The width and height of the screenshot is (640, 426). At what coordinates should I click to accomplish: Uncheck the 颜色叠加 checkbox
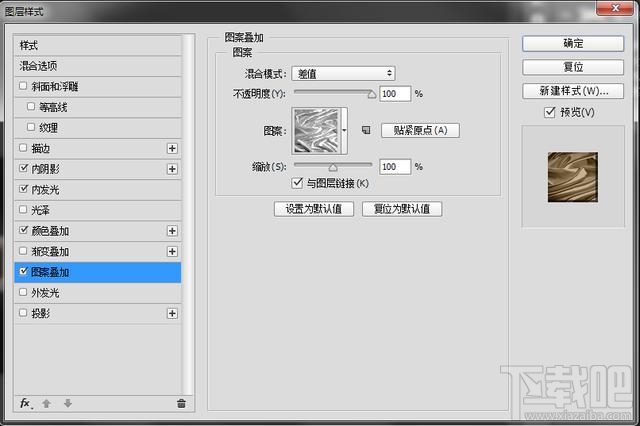(x=23, y=230)
